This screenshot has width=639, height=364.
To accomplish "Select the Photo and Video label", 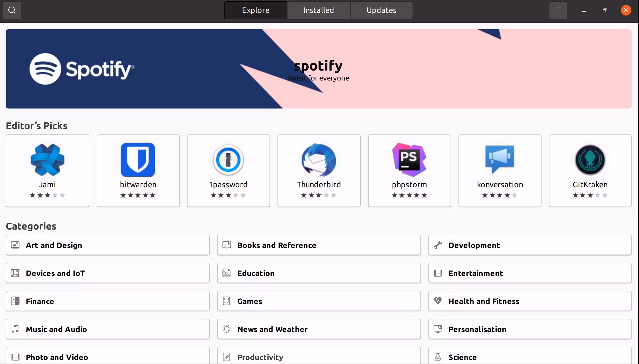I will click(x=57, y=357).
